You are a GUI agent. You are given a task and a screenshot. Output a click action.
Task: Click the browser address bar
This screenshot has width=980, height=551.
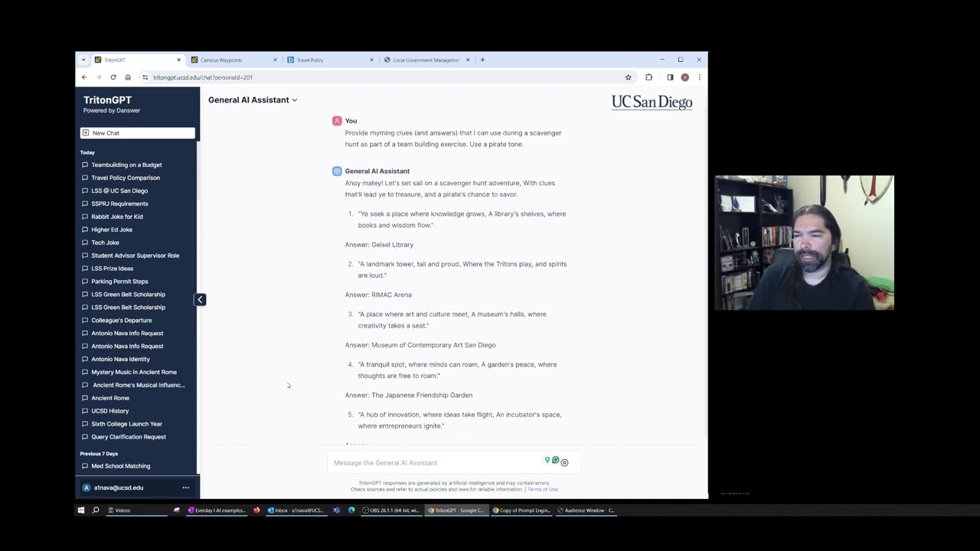pyautogui.click(x=383, y=77)
